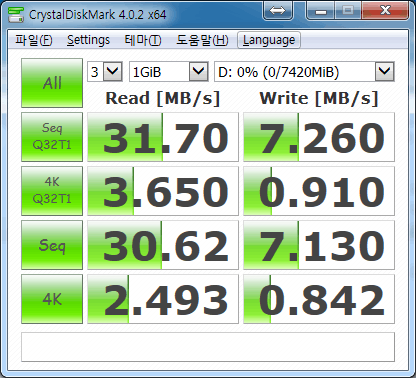416x378 pixels.
Task: Open the 도움말(H) menu
Action: point(202,40)
